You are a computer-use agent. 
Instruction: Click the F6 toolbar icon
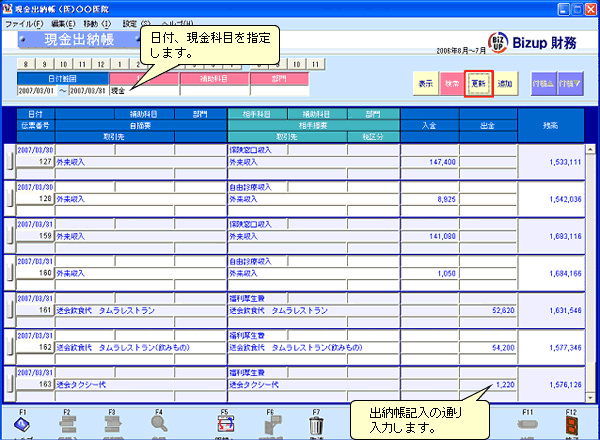272,425
